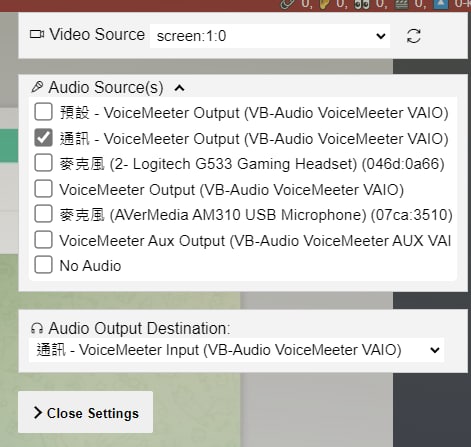
Task: Click the Close Settings button
Action: coord(86,412)
